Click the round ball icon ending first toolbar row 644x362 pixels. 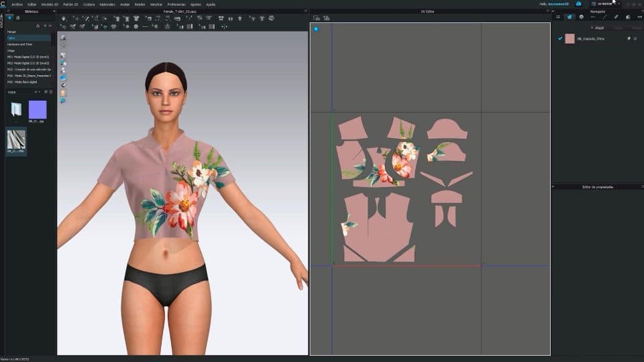(272, 19)
